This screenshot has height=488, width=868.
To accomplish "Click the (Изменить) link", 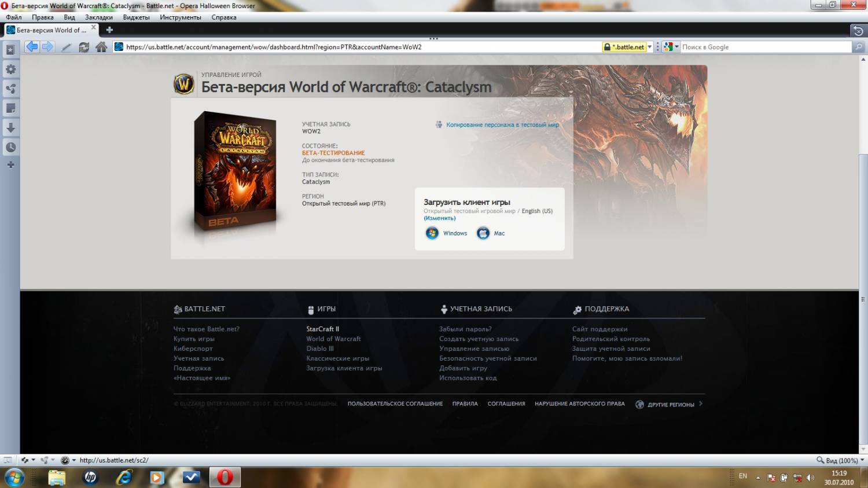I will coord(440,218).
